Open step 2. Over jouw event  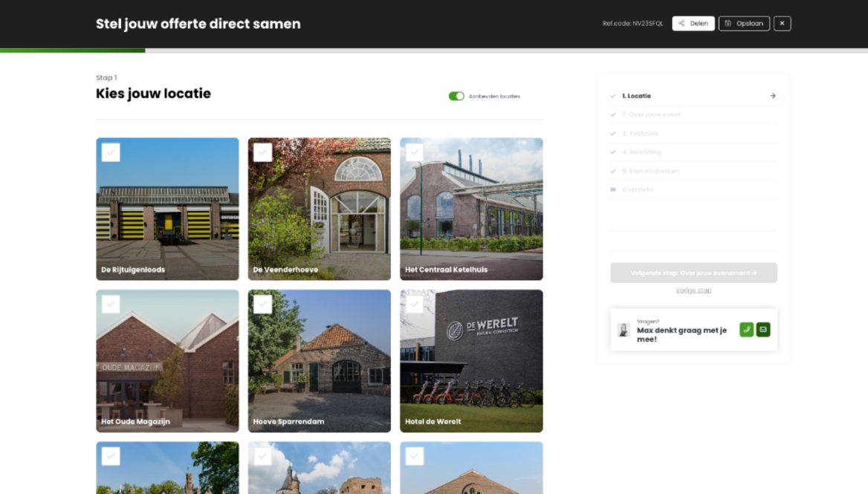[651, 114]
